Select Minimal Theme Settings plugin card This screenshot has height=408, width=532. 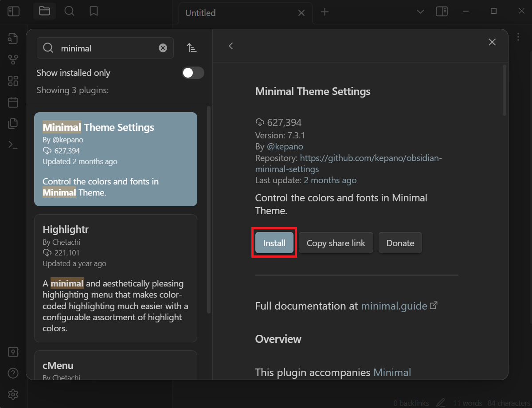pos(116,159)
